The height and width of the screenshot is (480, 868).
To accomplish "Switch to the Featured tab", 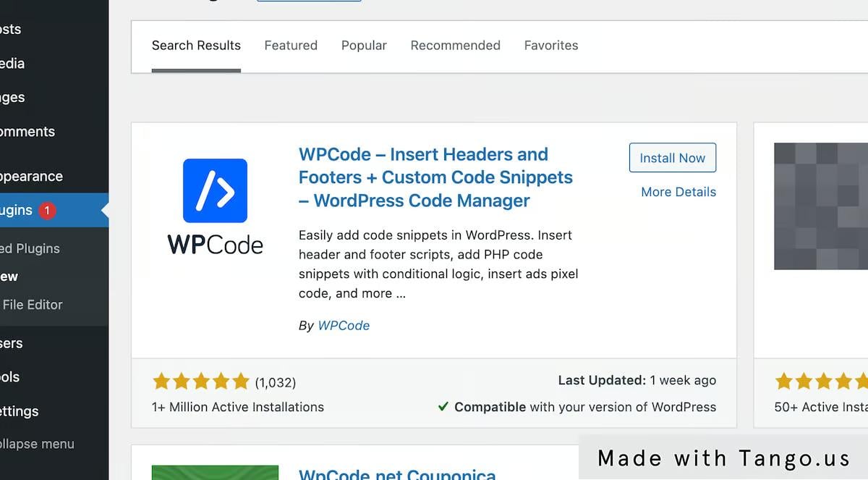I will [x=291, y=46].
